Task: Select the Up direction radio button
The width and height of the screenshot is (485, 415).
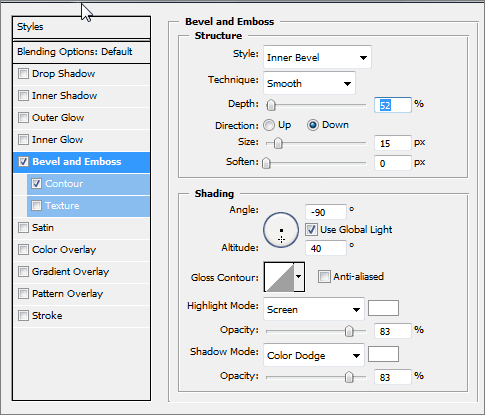Action: tap(269, 125)
